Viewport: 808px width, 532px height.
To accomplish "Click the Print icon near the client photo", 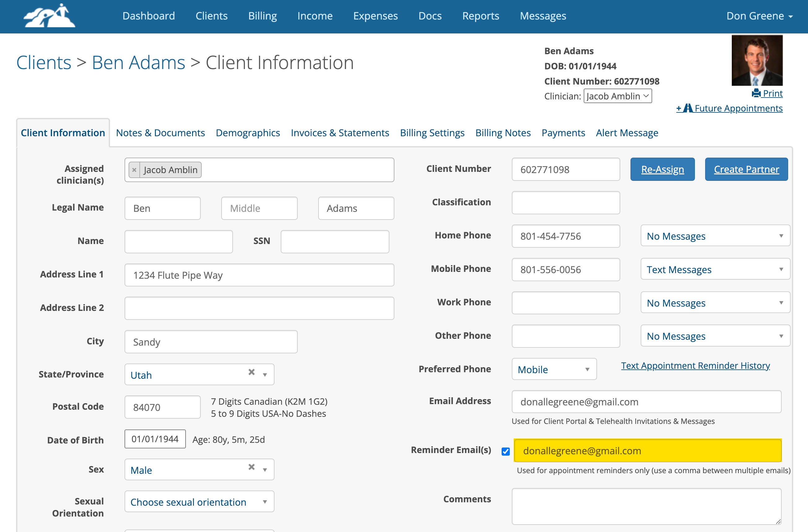I will coord(757,93).
